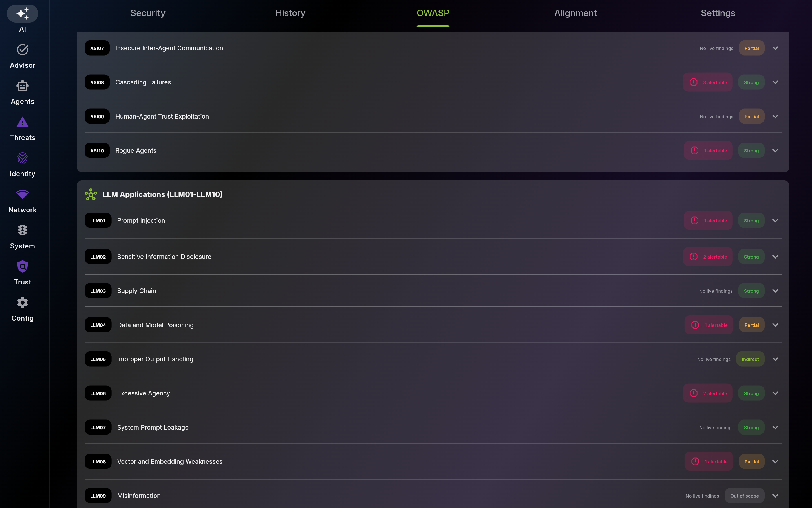Click Indirect badge on Improper Output Handling
This screenshot has width=812, height=508.
coord(750,359)
